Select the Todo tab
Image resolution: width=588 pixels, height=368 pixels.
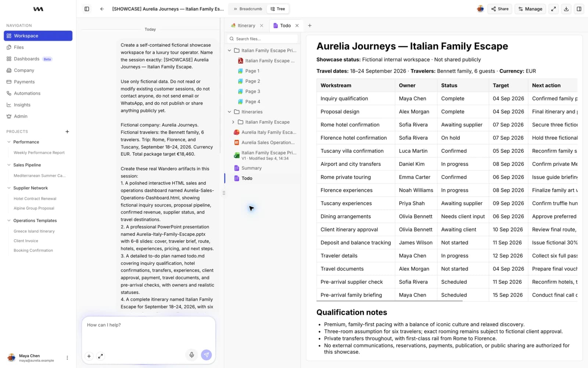pos(282,26)
